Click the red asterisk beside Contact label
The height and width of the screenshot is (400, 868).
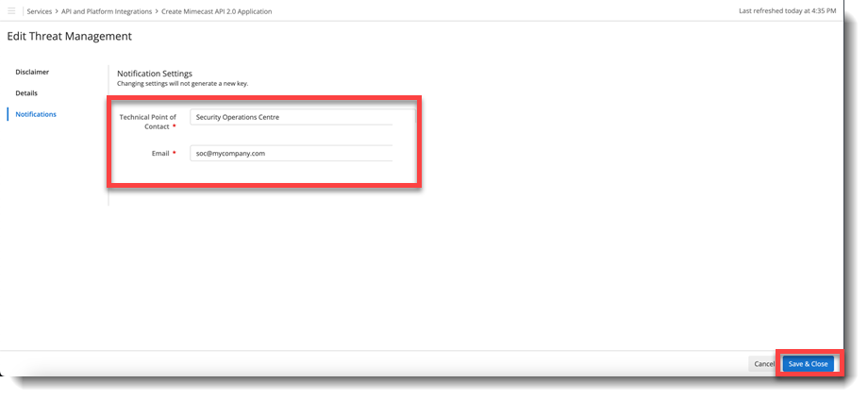(x=175, y=126)
